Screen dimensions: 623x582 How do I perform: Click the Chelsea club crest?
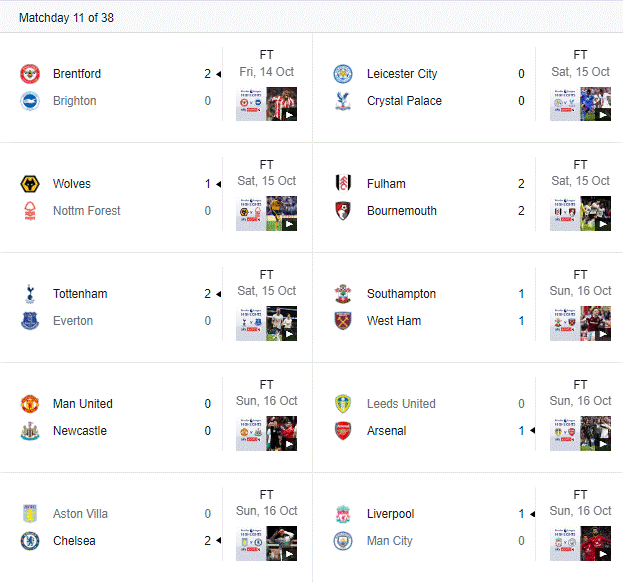pyautogui.click(x=30, y=541)
